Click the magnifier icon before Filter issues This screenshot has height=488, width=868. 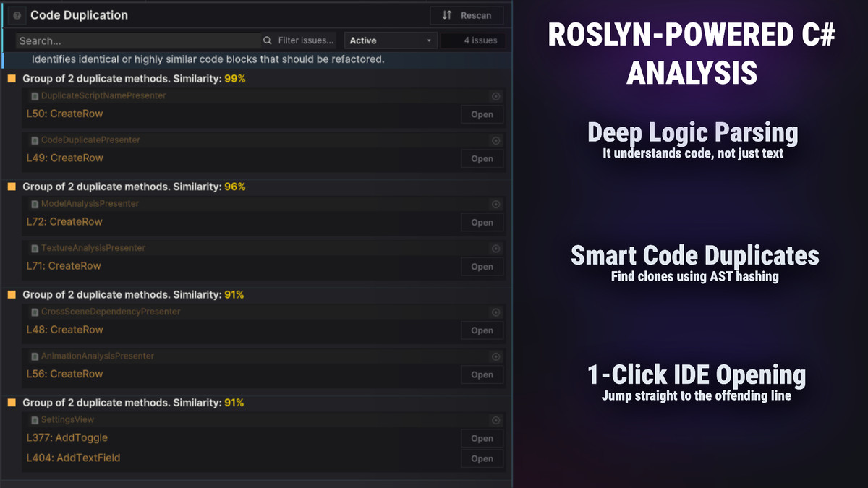[268, 40]
